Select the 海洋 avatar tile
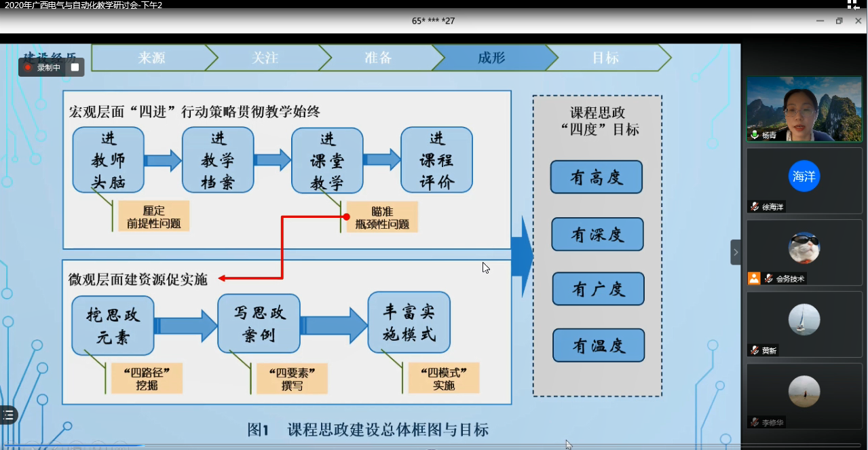The height and width of the screenshot is (450, 868). pos(804,176)
